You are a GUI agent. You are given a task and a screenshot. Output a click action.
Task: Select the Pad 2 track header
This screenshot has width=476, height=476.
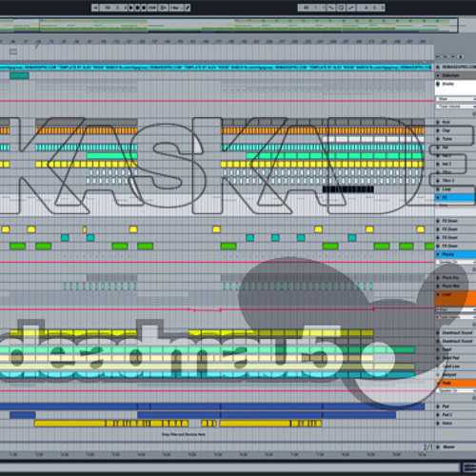[x=455, y=415]
